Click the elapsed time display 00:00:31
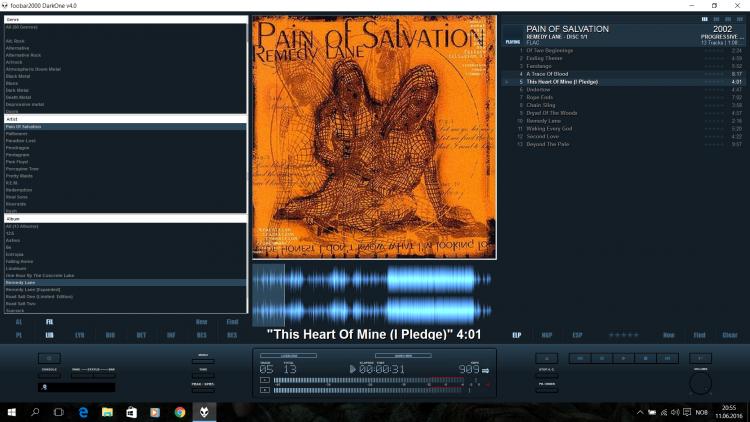The width and height of the screenshot is (750, 422). tap(382, 369)
